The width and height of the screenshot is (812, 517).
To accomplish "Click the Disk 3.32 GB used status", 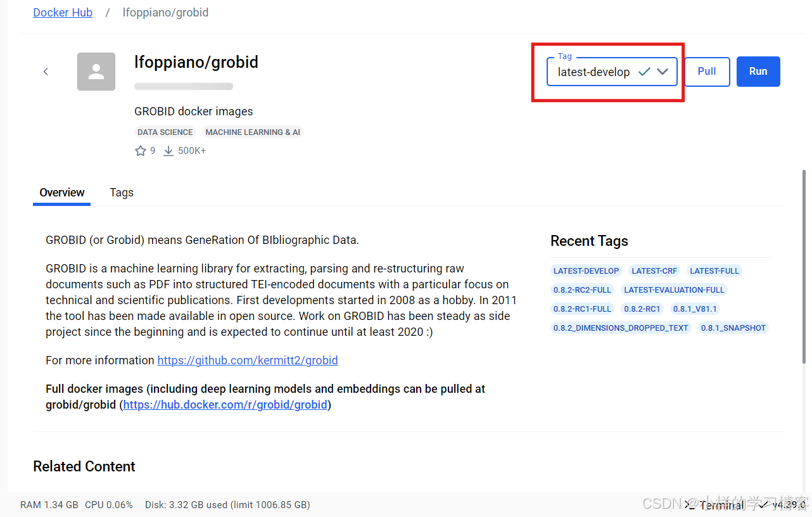I will [227, 505].
